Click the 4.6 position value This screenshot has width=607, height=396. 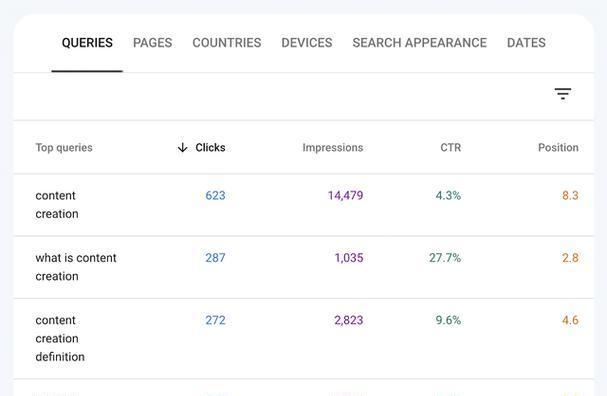[570, 320]
